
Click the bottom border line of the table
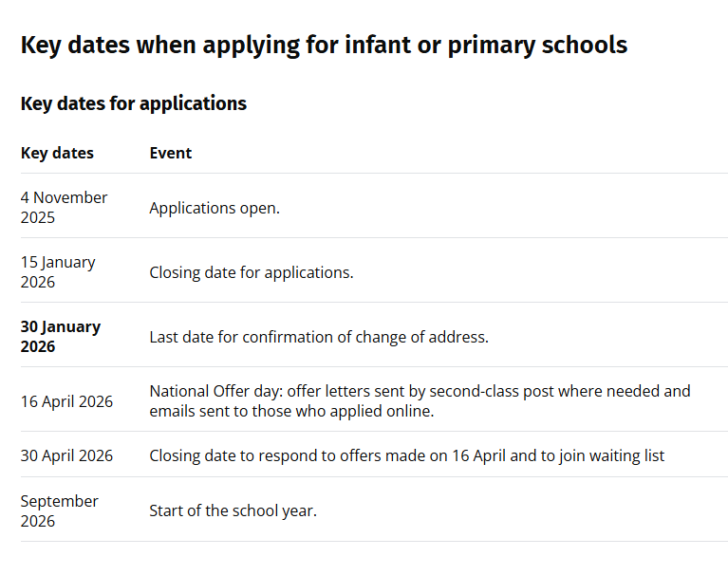(374, 541)
